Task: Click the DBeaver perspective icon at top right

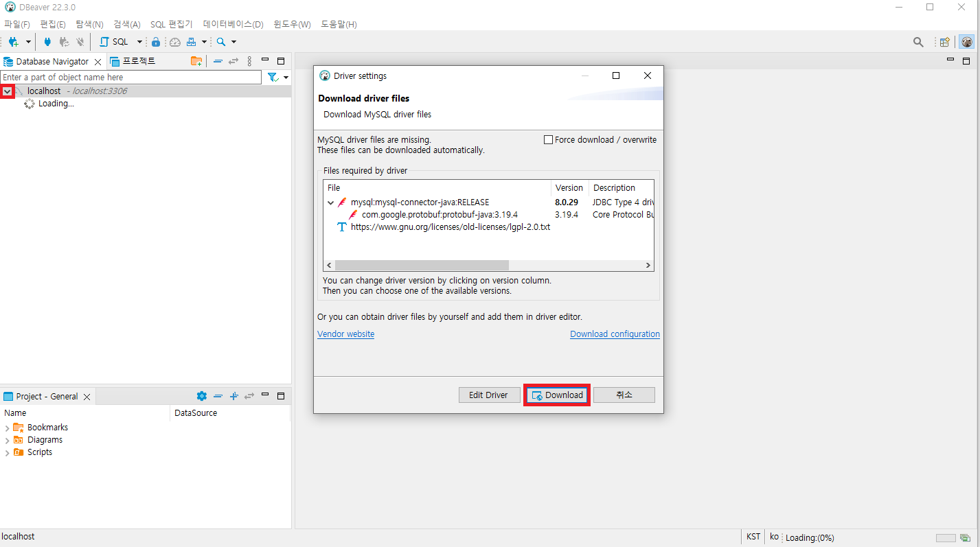Action: [966, 42]
